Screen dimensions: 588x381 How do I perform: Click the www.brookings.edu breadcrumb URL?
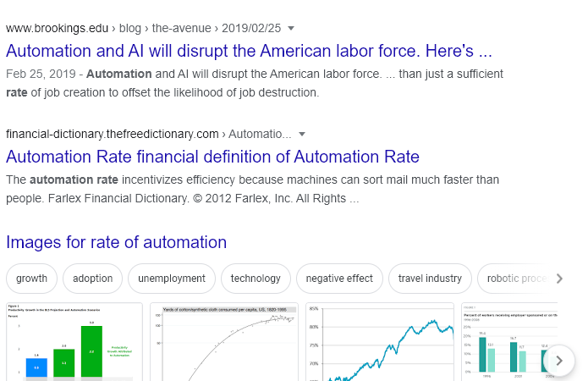coord(57,28)
